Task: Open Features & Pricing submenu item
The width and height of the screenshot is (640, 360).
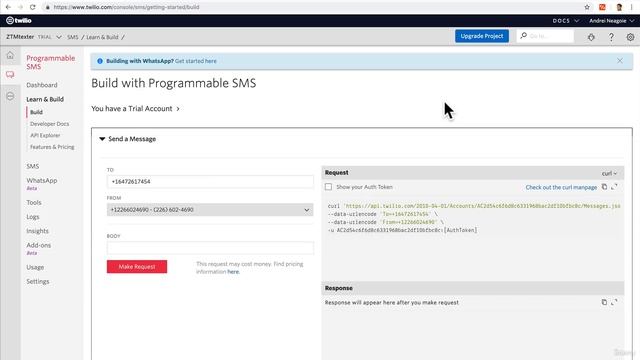Action: coord(52,147)
